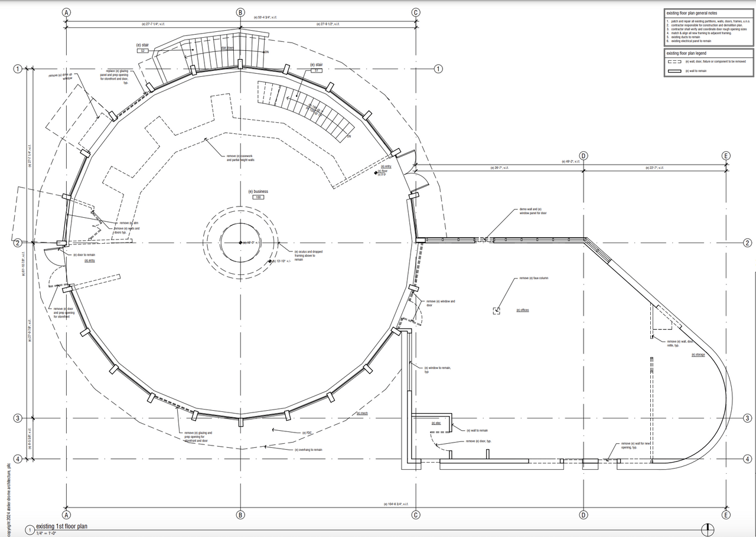Screen dimensions: 756x537
Task: Click the '(e) mech' label
Action: (362, 414)
